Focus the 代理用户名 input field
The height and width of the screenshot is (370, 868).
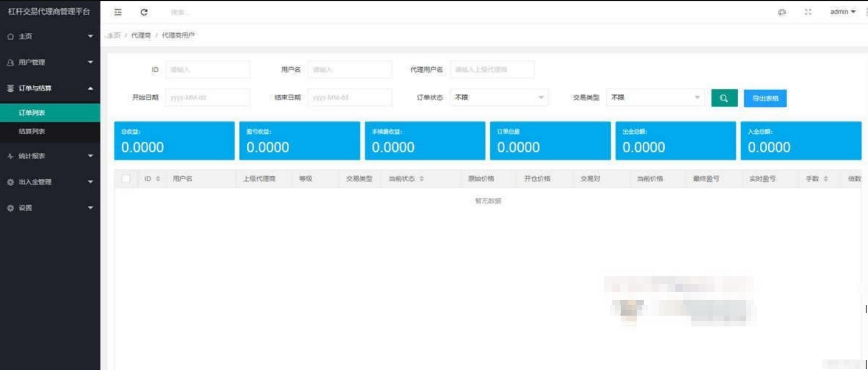click(x=492, y=70)
